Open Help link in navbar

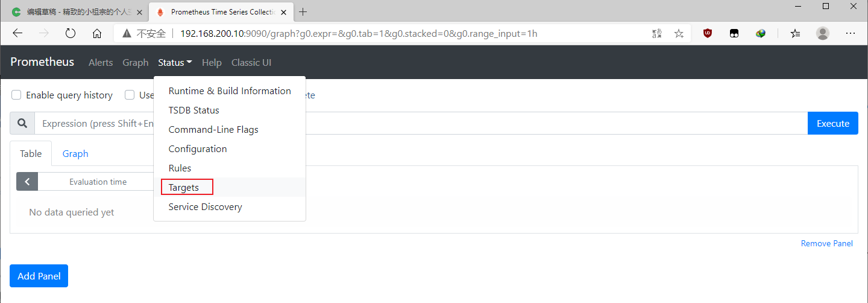click(212, 62)
